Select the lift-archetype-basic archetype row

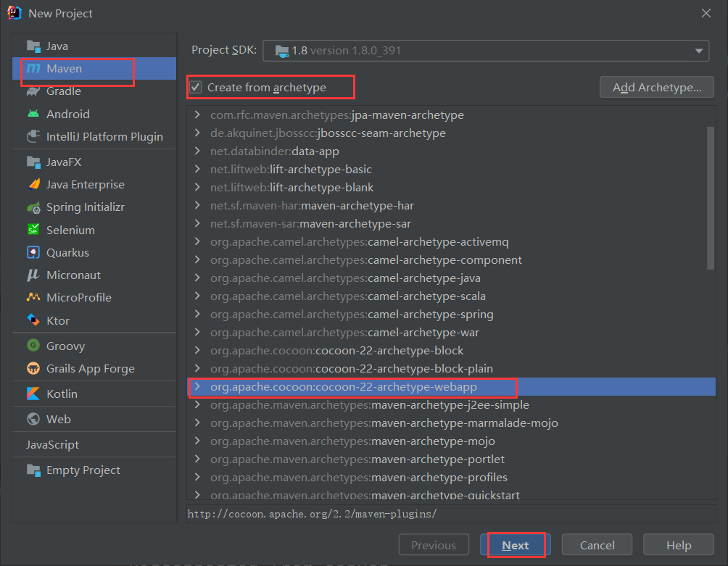[x=291, y=170]
